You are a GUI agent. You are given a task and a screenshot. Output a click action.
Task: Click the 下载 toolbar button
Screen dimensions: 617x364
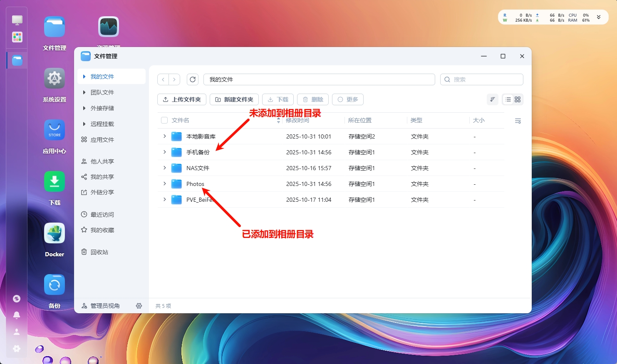click(x=278, y=99)
